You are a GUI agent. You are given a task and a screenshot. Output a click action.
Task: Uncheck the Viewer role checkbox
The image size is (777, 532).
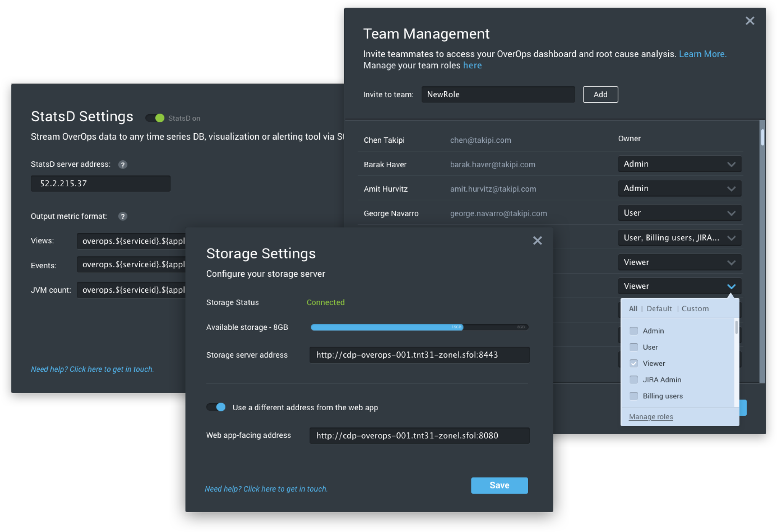pos(634,363)
